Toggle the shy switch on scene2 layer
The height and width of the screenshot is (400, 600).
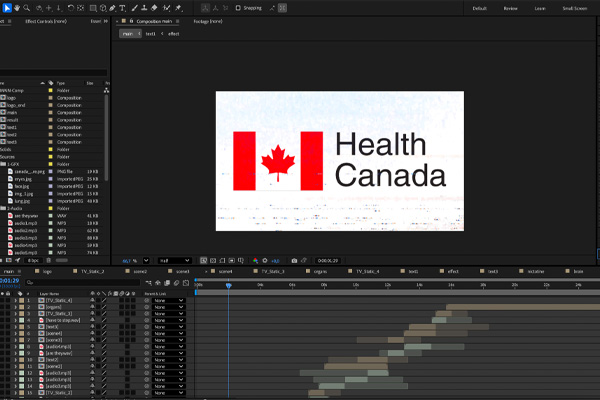tap(93, 366)
